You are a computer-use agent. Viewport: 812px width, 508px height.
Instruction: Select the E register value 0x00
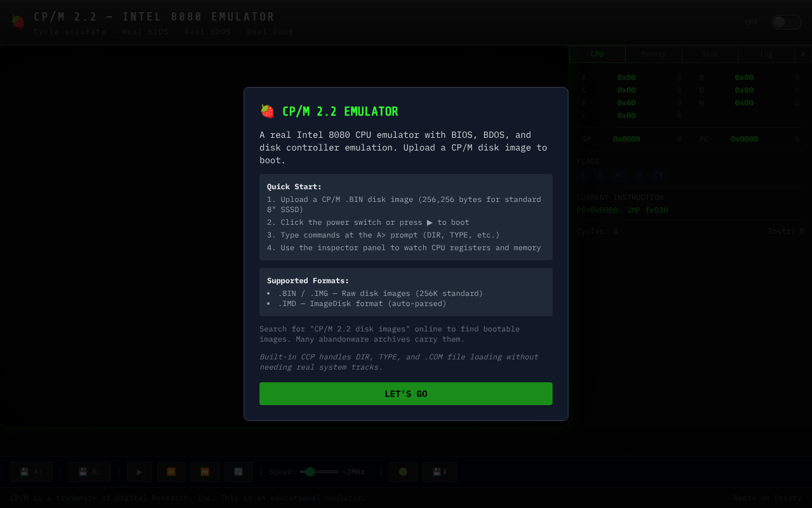click(x=626, y=103)
